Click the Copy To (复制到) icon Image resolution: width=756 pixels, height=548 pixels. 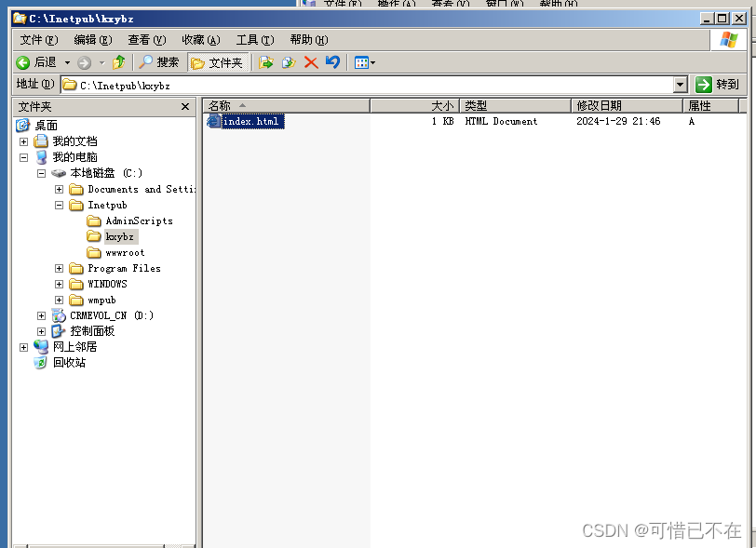click(x=289, y=62)
